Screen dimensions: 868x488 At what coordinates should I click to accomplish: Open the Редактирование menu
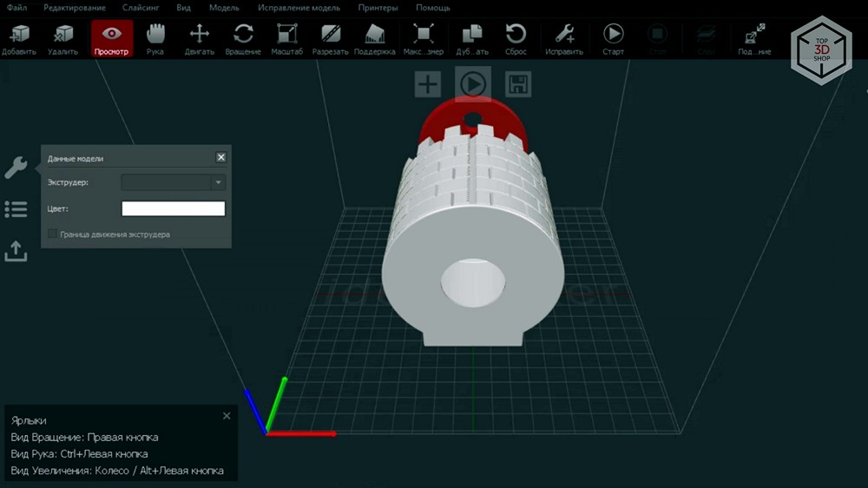click(75, 8)
